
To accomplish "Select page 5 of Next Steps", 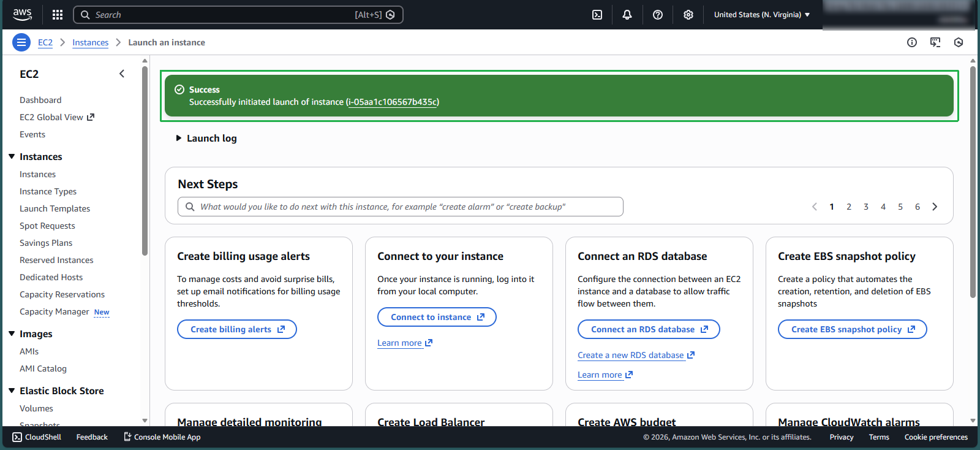I will (x=900, y=207).
